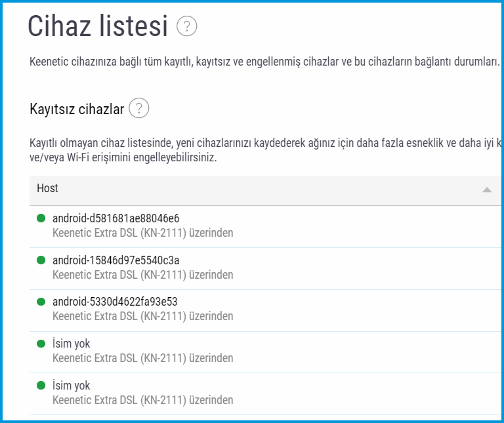The width and height of the screenshot is (504, 423).
Task: Select the first İsim yok device name
Action: (71, 344)
